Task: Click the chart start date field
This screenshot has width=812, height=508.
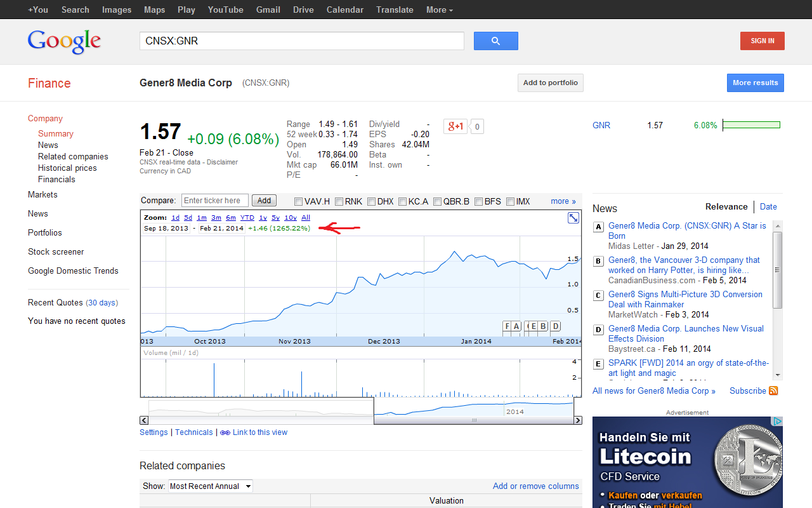Action: [x=166, y=229]
